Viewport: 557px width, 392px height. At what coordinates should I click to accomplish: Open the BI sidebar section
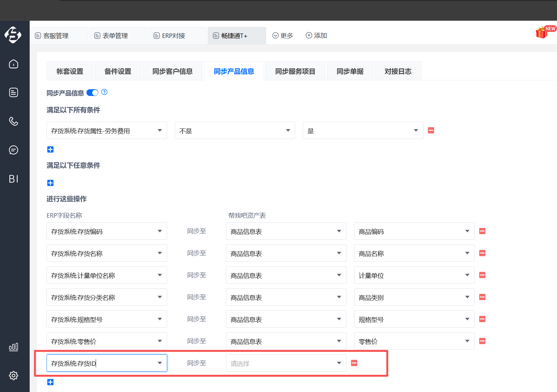point(13,179)
